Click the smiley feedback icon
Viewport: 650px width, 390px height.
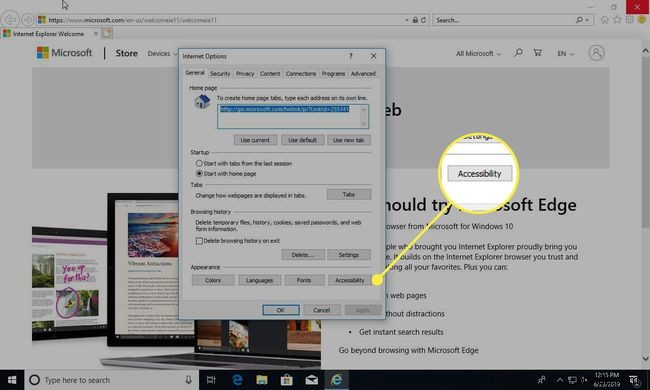tap(642, 20)
